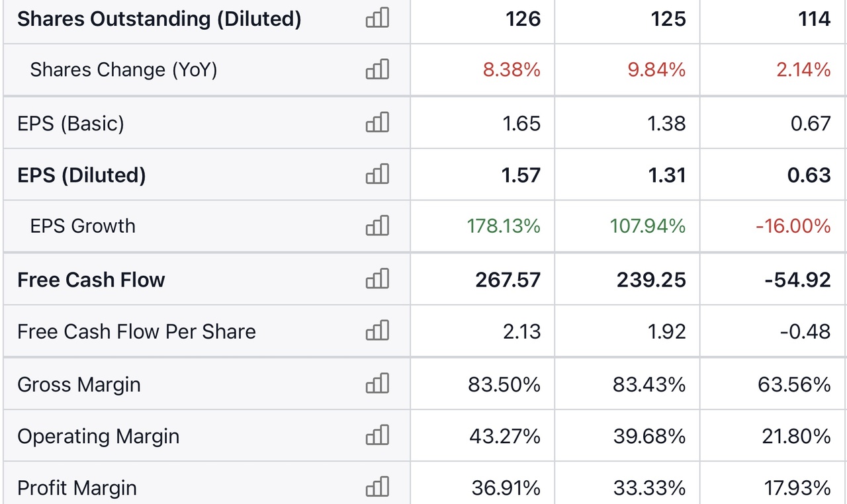Select the -54.92 Free Cash Flow cell
The height and width of the screenshot is (504, 847).
(797, 280)
